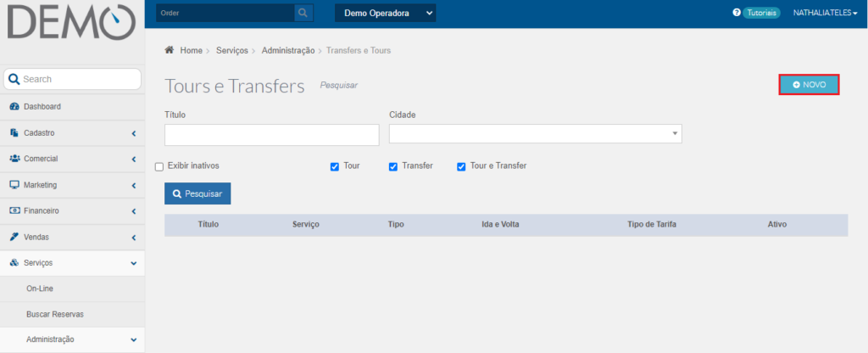Open the Demo Operadora dropdown
868x353 pixels.
(x=386, y=14)
